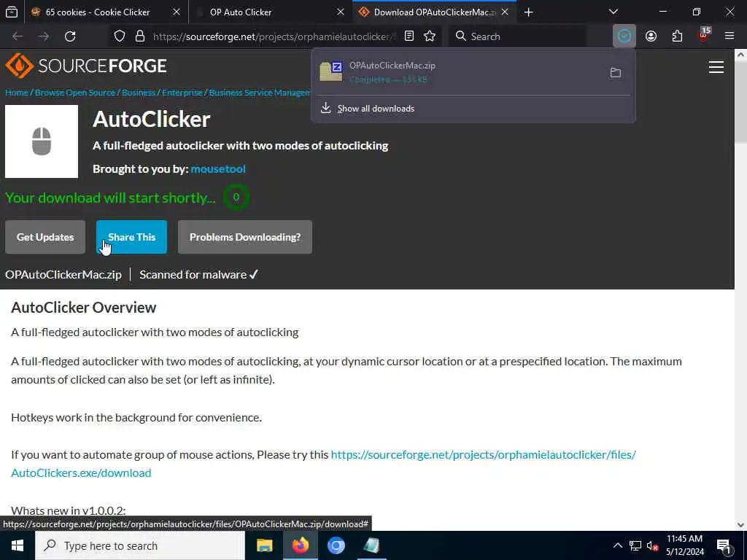Open the SourceForge hamburger menu
The width and height of the screenshot is (747, 560).
click(x=716, y=67)
